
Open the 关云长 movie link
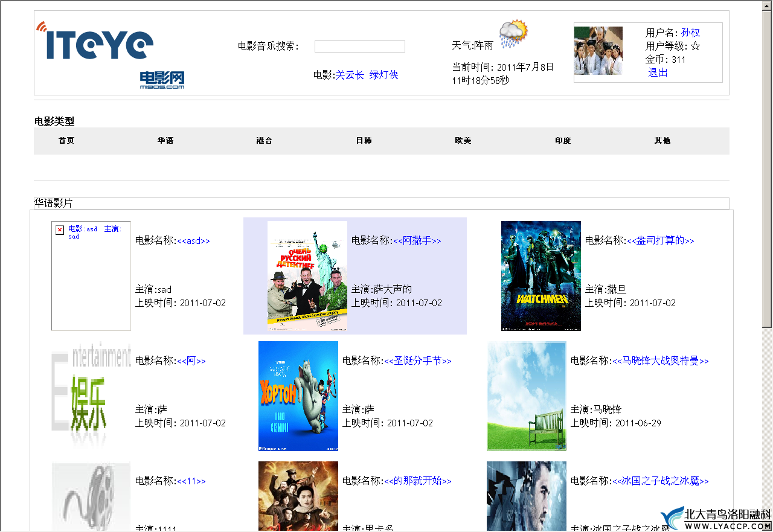350,75
